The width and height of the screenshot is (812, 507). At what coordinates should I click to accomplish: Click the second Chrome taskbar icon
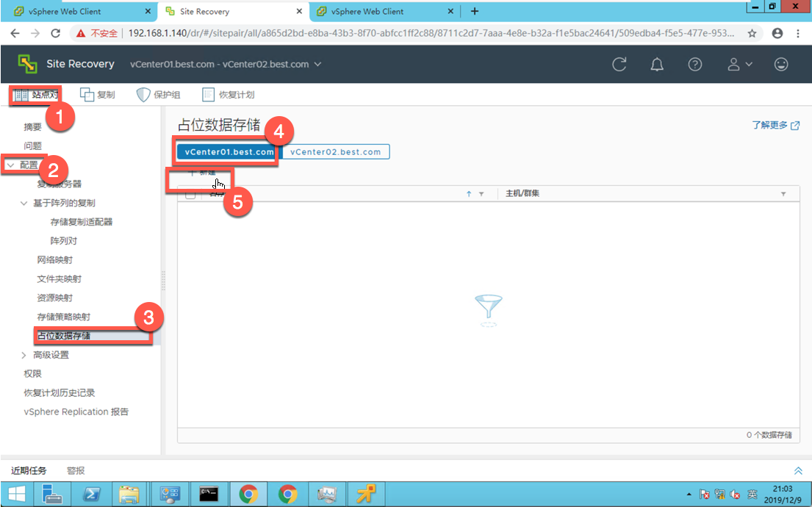coord(288,494)
